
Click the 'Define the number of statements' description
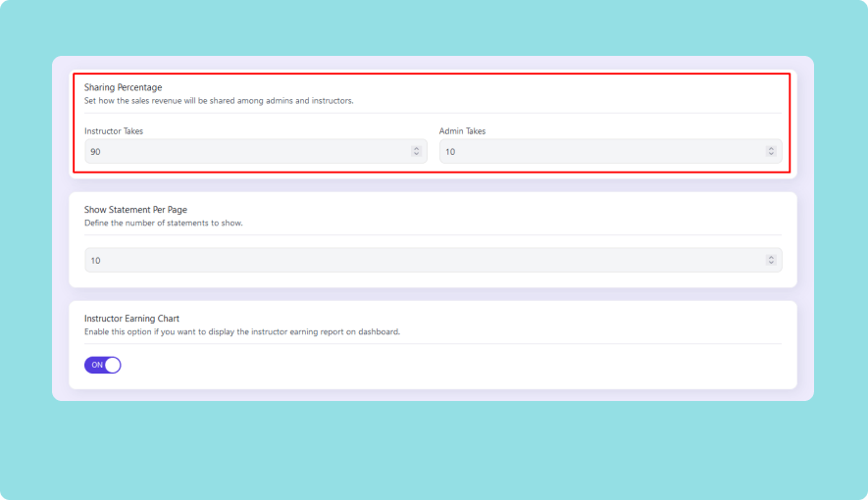(163, 224)
